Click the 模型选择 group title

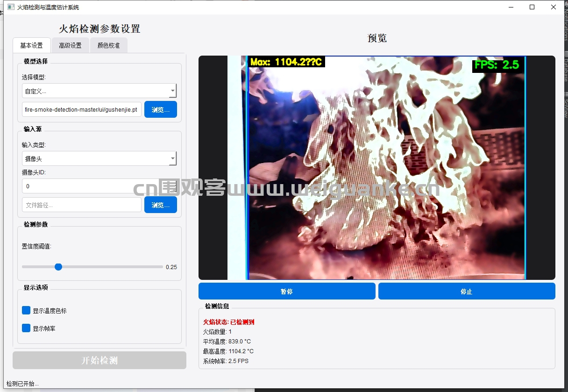click(35, 61)
